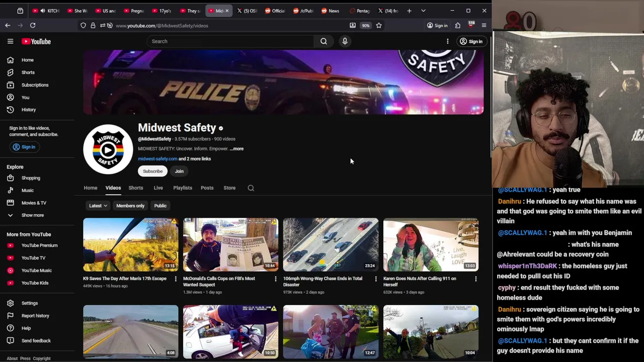Focus the YouTube Search field
This screenshot has width=644, height=362.
(230, 41)
